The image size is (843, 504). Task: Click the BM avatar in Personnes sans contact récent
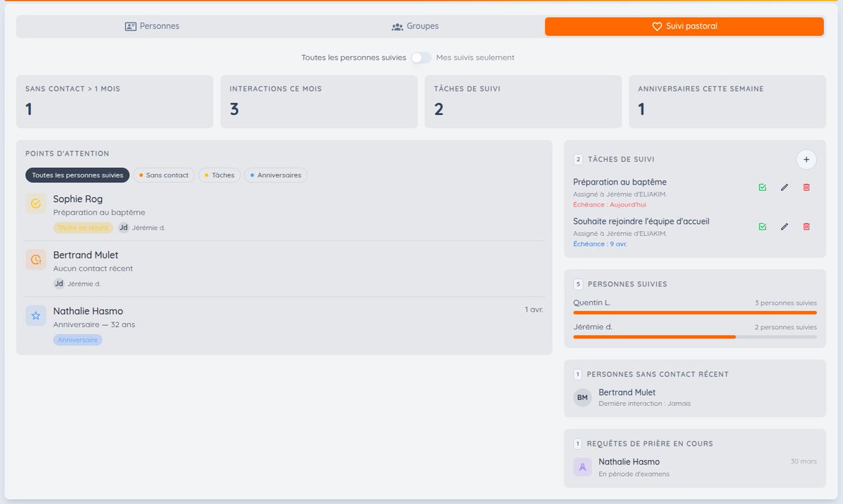coord(582,398)
